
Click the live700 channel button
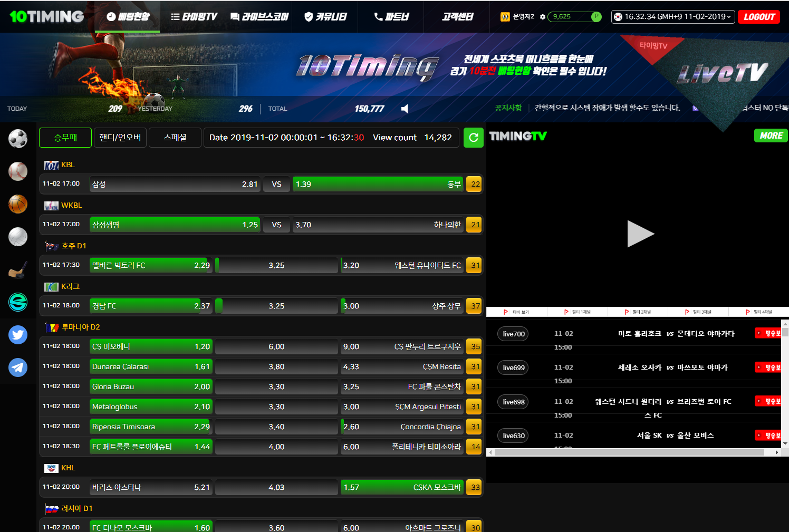514,334
